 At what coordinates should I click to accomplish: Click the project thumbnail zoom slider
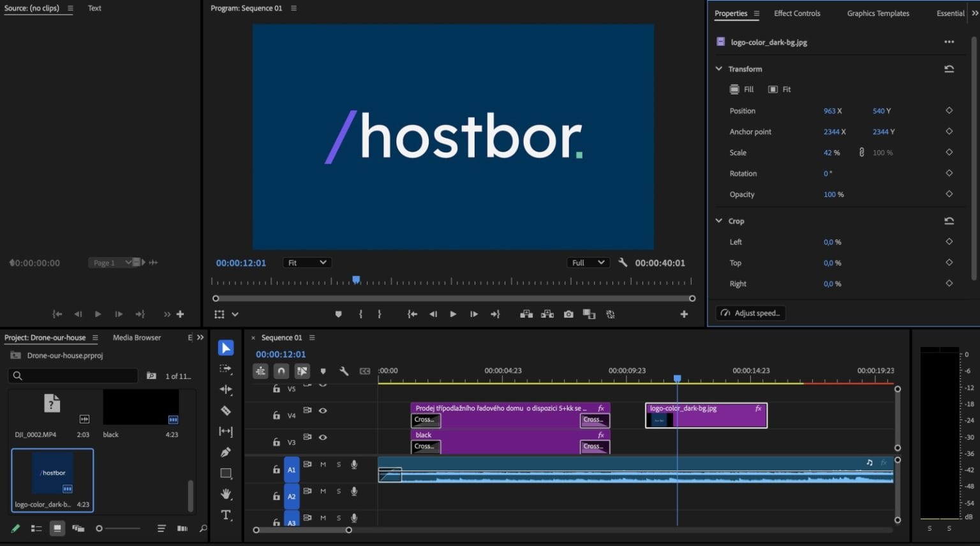click(100, 528)
